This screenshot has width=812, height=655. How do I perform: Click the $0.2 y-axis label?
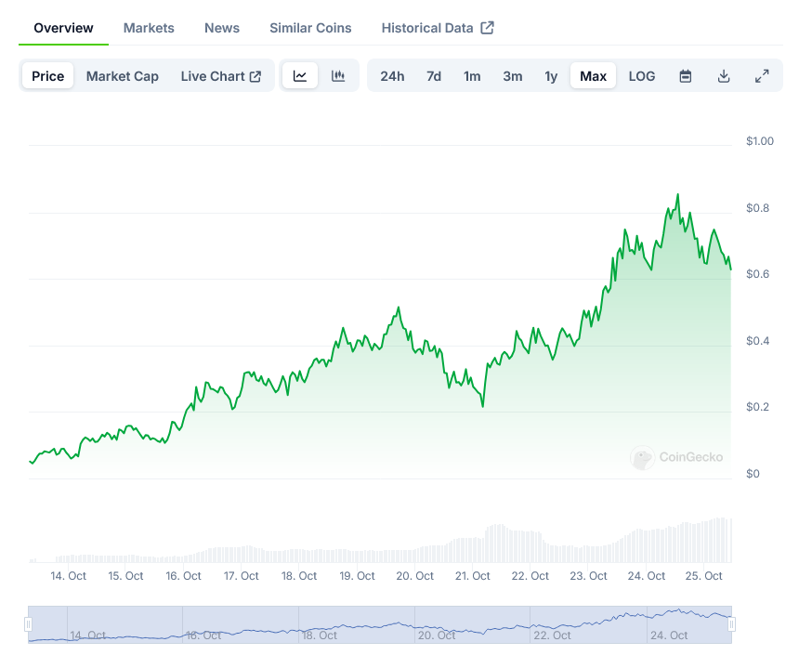pos(757,407)
